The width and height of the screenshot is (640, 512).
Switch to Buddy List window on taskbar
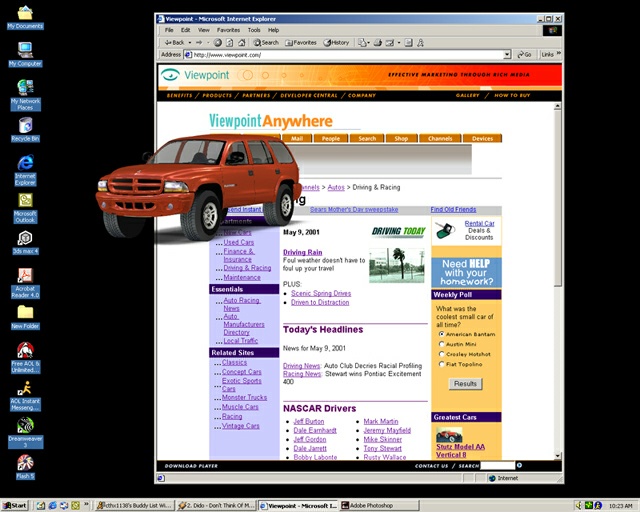134,505
